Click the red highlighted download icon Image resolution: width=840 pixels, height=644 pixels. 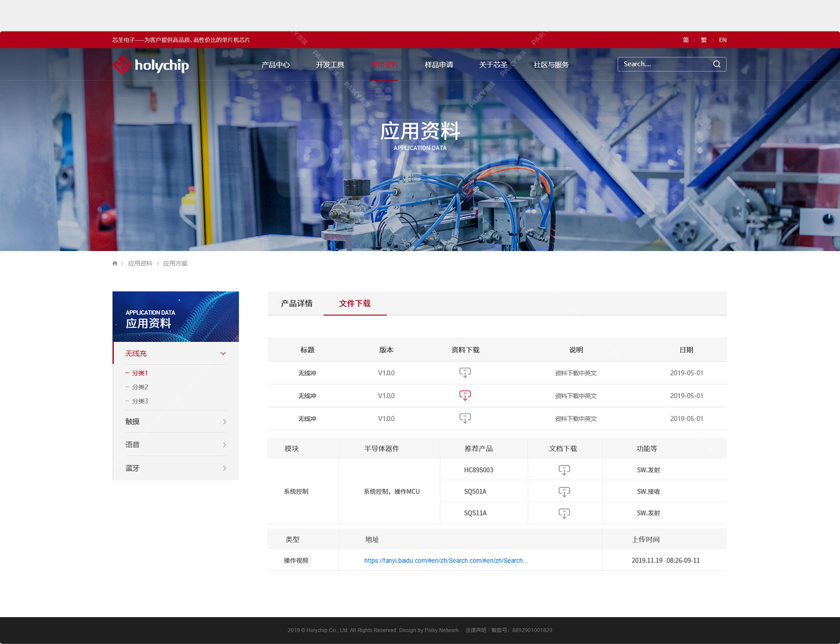point(465,395)
